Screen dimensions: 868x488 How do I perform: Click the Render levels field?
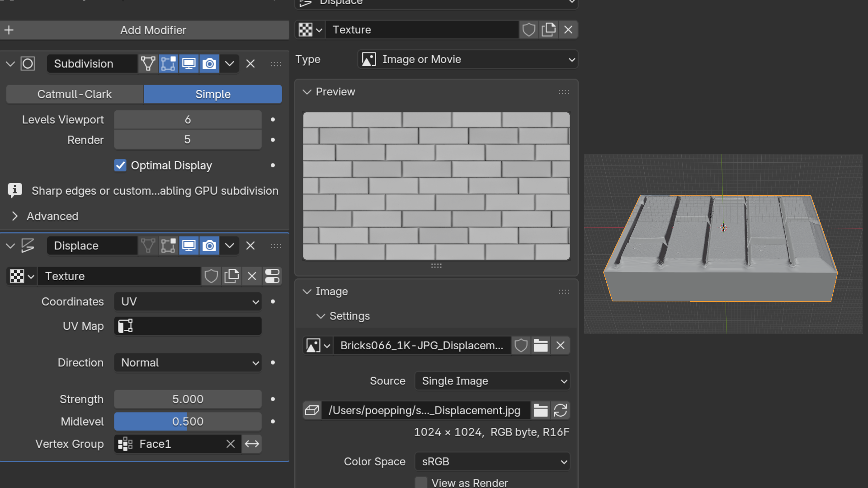click(x=188, y=140)
